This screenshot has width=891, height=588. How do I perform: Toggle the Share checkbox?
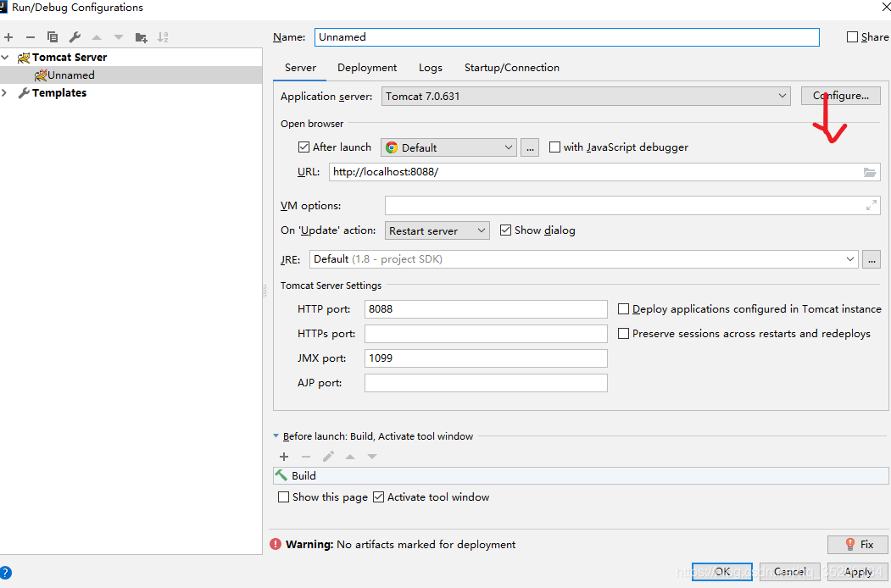pos(852,37)
